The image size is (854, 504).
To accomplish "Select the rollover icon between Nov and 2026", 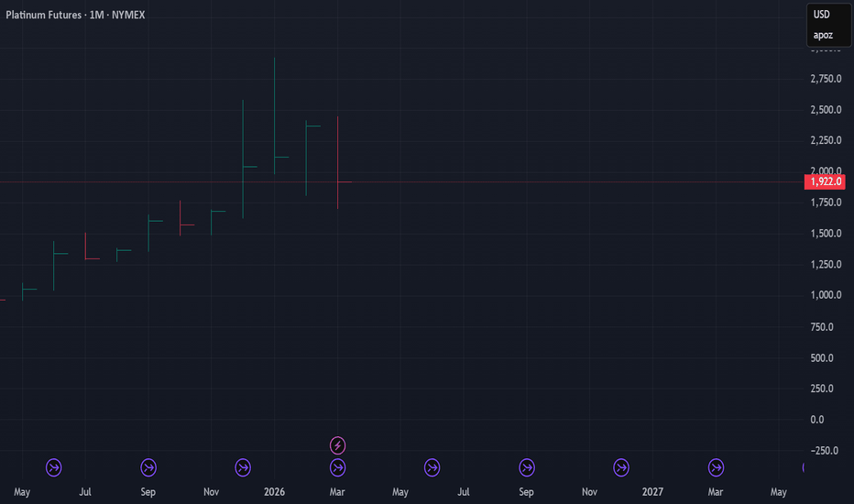I will (243, 467).
